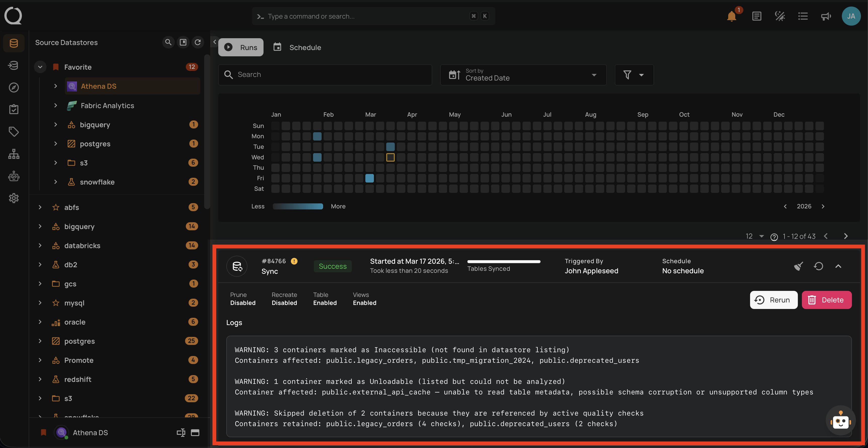Select the Runs tab

[241, 47]
